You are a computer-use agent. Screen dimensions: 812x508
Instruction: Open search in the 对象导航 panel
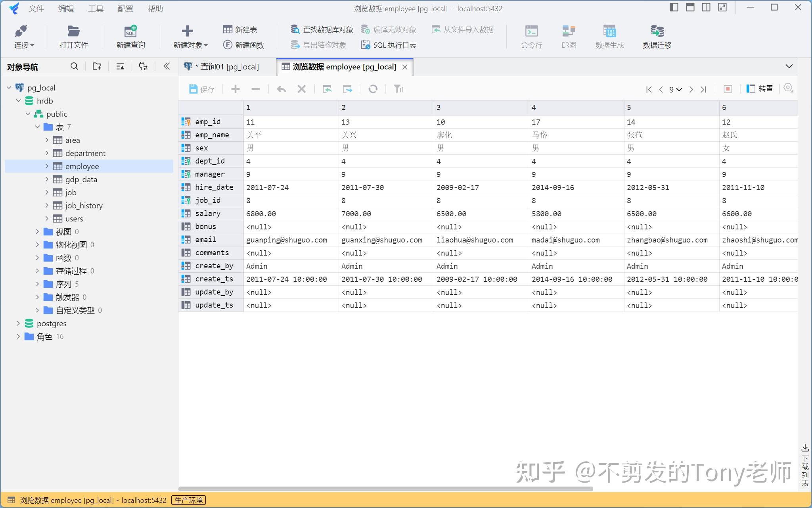point(74,66)
